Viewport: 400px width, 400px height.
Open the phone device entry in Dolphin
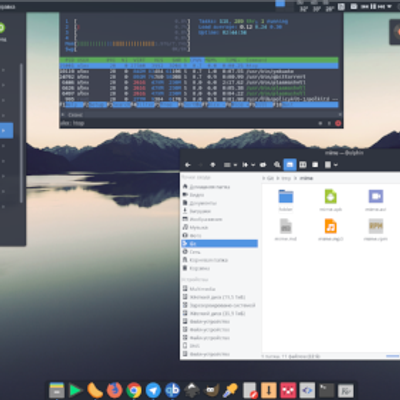219,346
